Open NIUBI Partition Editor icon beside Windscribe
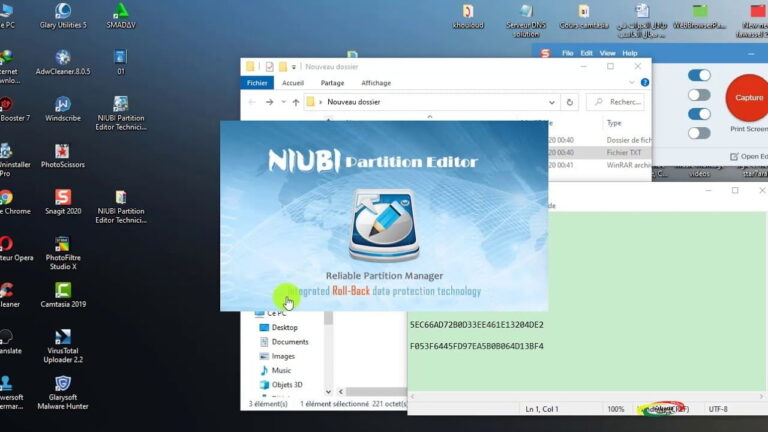The height and width of the screenshot is (432, 768). click(120, 113)
